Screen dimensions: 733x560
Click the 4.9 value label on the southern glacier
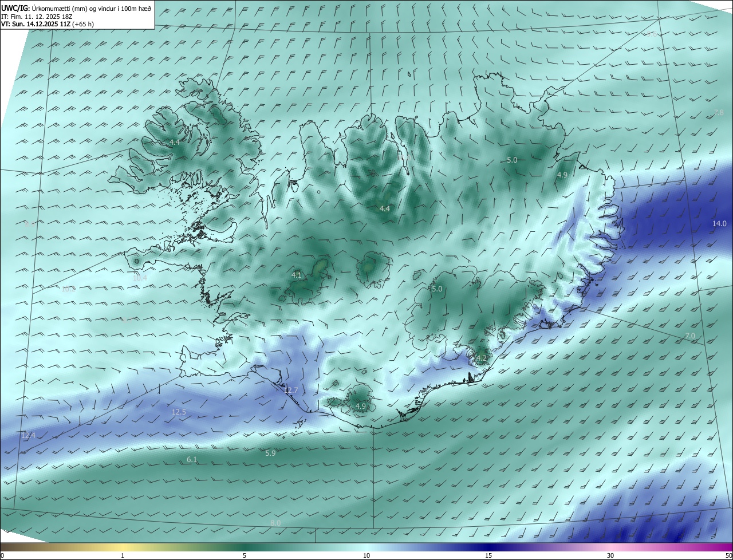click(361, 407)
